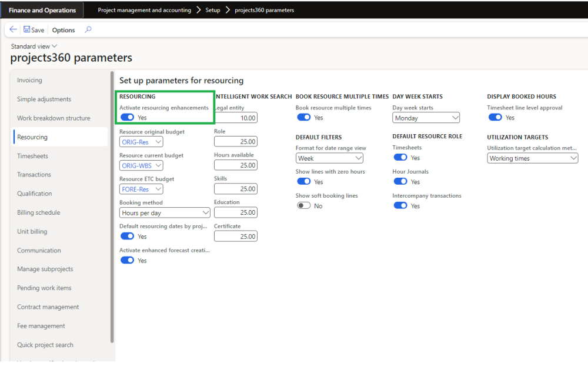Select the Timesheets tab in sidebar
This screenshot has height=366, width=588.
point(33,156)
